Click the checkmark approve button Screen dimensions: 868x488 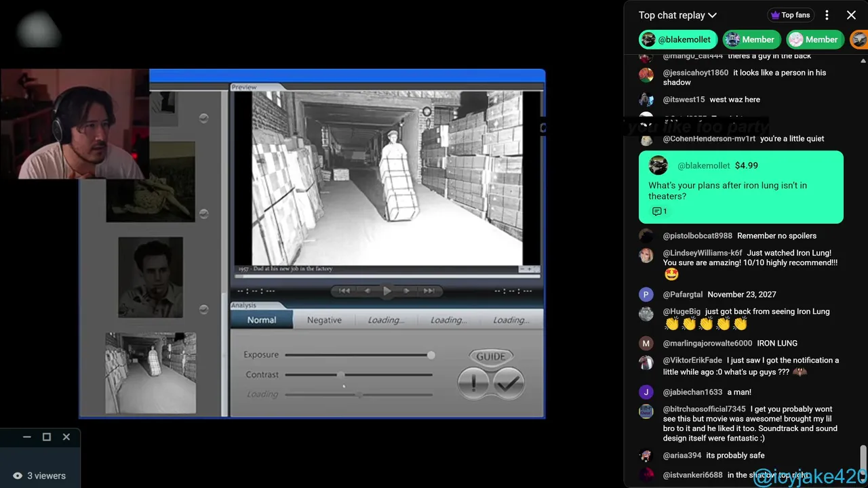[509, 383]
